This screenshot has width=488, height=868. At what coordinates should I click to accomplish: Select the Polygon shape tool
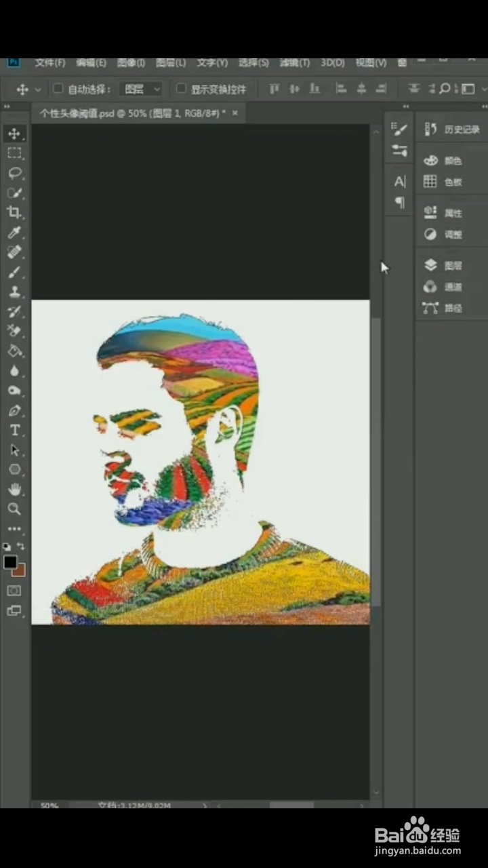[x=14, y=469]
